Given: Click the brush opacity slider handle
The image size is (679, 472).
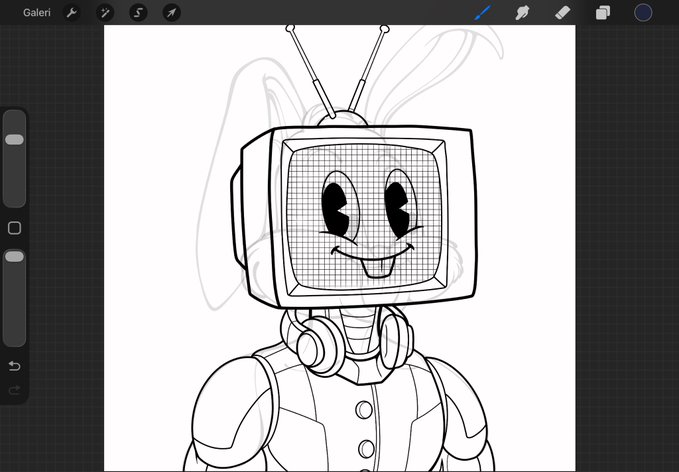Looking at the screenshot, I should pos(14,257).
